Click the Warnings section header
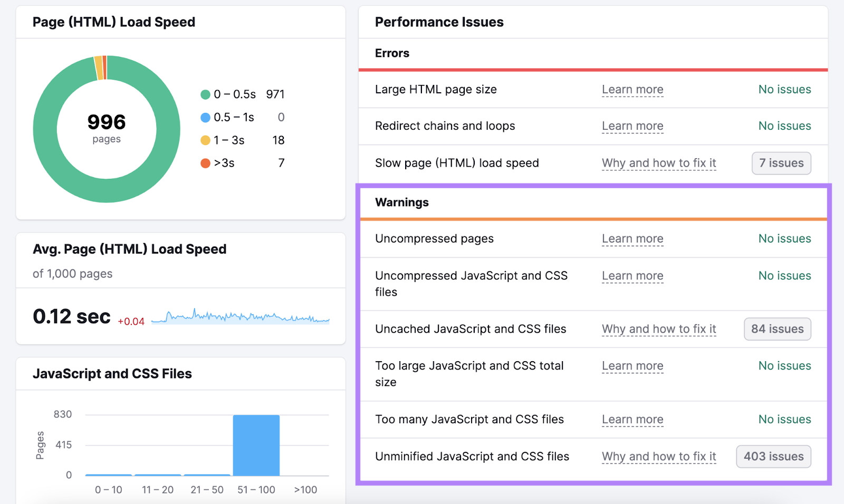Viewport: 844px width, 504px height. click(402, 202)
